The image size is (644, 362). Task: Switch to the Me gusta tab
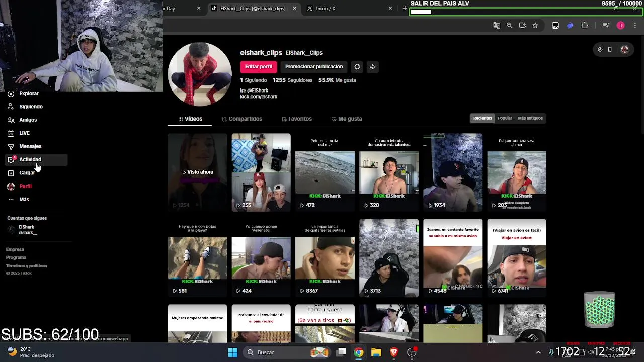click(347, 119)
